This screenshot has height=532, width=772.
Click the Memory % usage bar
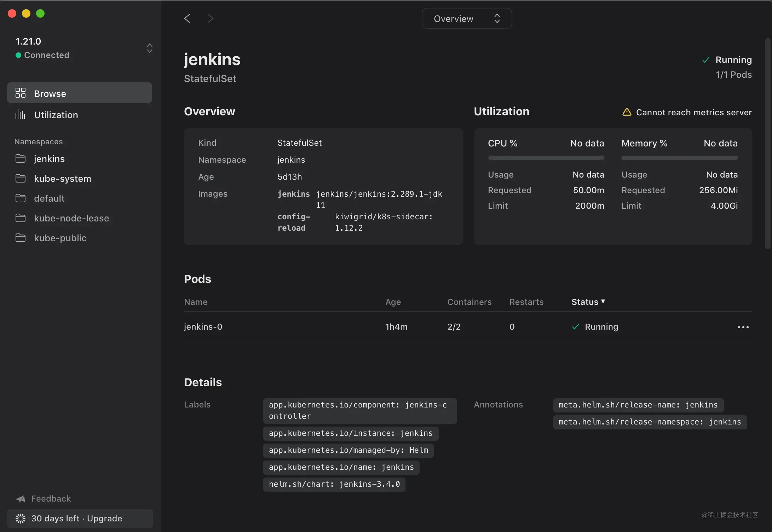(x=680, y=158)
